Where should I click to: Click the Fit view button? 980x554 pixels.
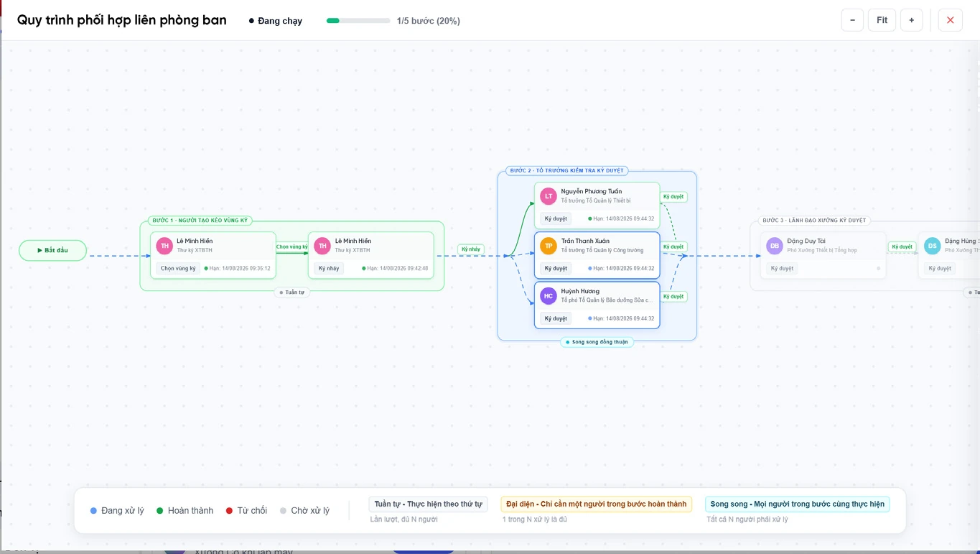pyautogui.click(x=882, y=20)
